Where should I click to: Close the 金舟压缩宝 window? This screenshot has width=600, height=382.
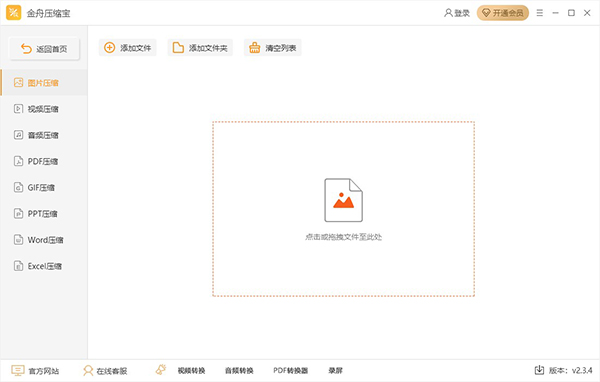(x=587, y=13)
